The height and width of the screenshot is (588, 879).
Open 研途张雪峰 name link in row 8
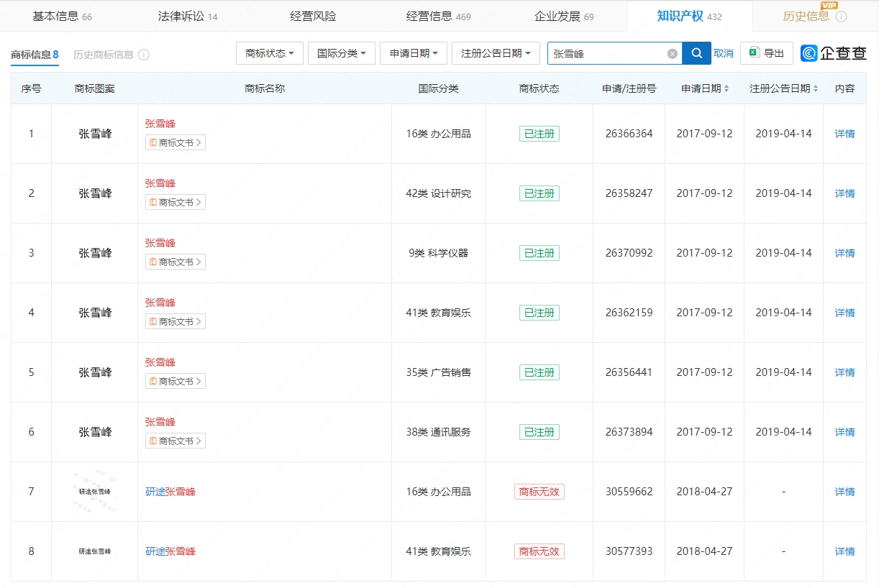[170, 551]
